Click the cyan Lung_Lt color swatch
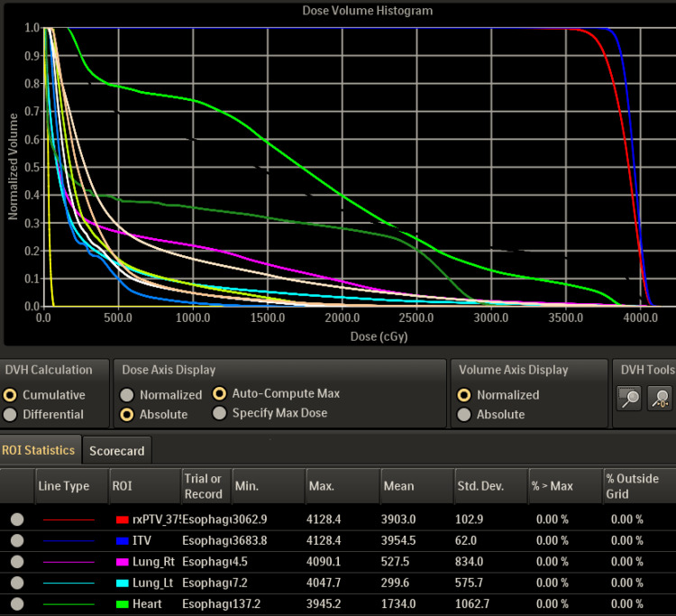Image resolution: width=676 pixels, height=616 pixels. pyautogui.click(x=123, y=584)
